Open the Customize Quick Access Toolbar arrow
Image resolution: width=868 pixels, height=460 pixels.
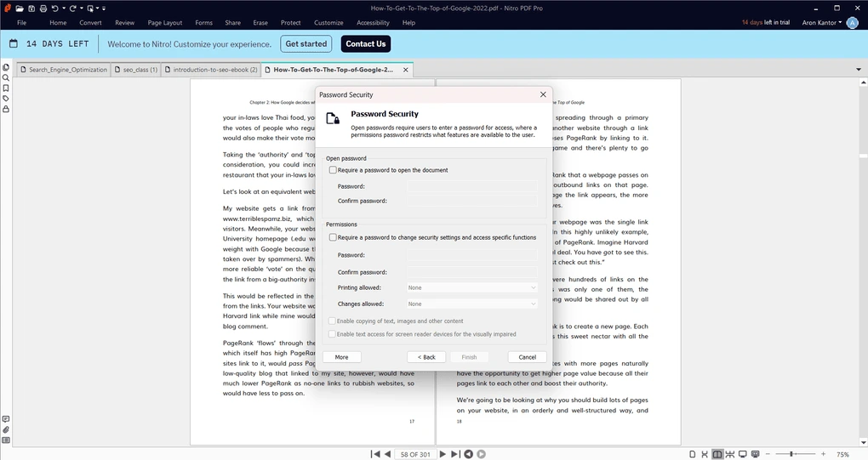pos(104,9)
